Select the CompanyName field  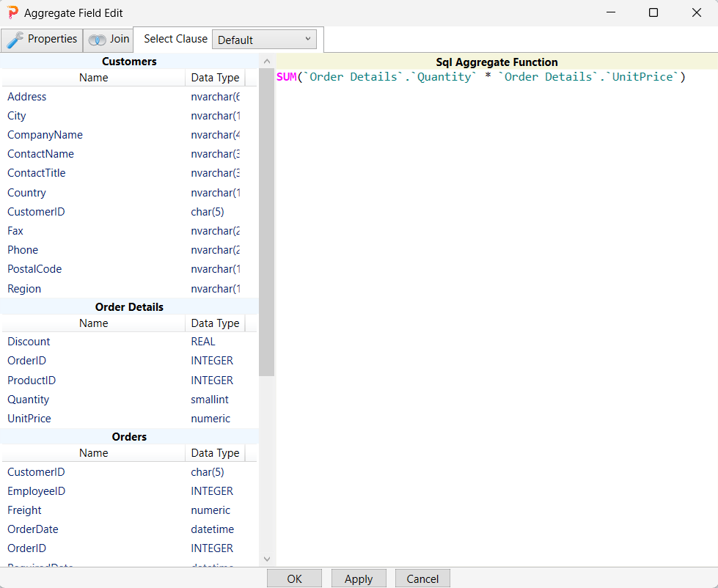(x=45, y=135)
